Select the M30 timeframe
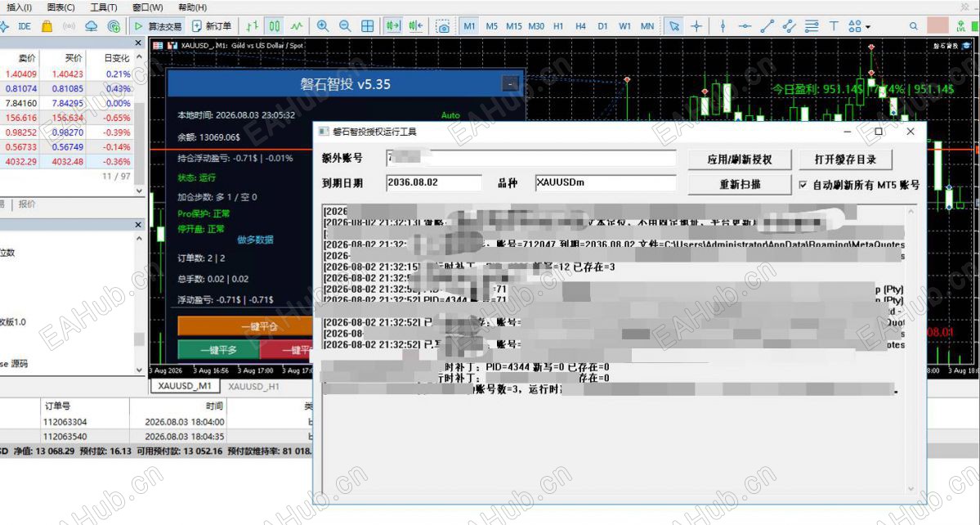This screenshot has width=980, height=525. [x=536, y=26]
